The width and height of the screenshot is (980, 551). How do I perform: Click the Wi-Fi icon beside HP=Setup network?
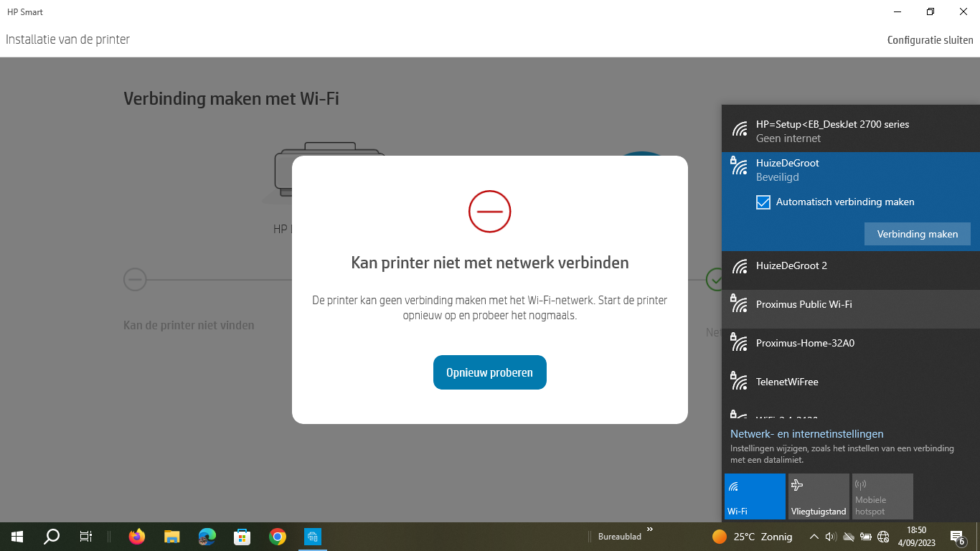click(x=740, y=130)
